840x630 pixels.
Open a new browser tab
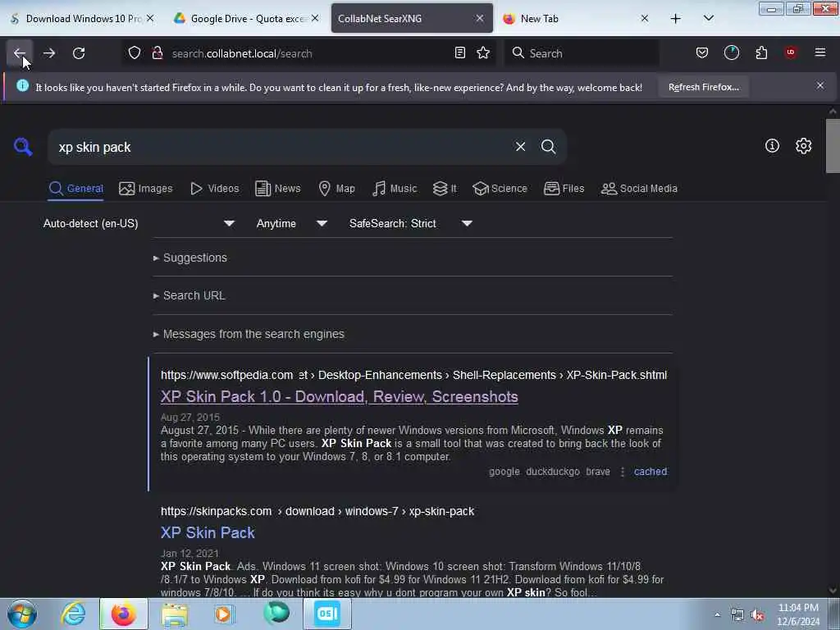(x=676, y=19)
